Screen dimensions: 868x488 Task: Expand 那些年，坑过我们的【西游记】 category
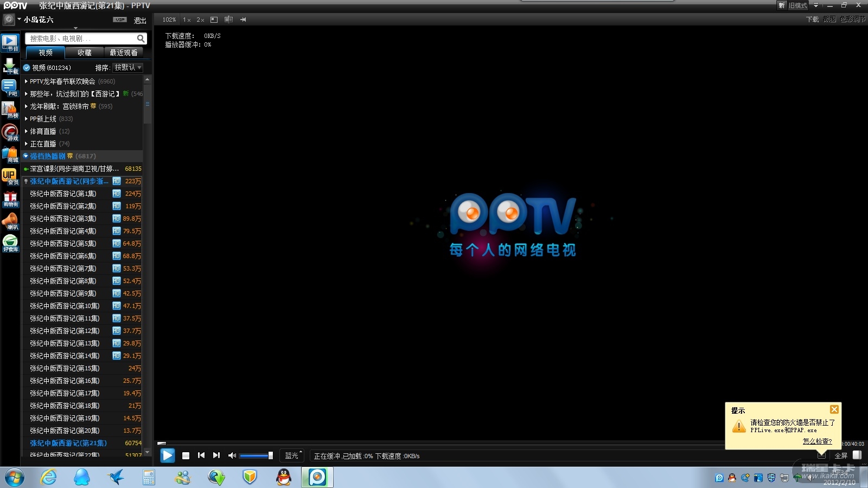[26, 94]
